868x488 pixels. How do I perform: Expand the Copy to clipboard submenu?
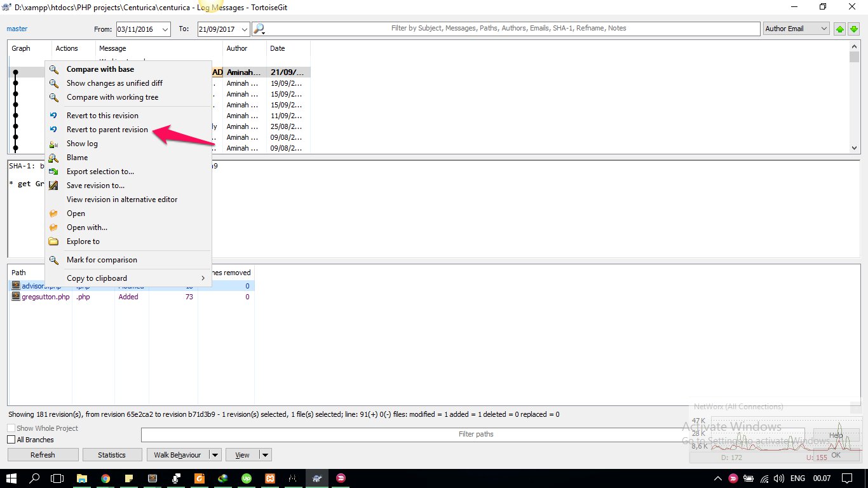[x=128, y=278]
